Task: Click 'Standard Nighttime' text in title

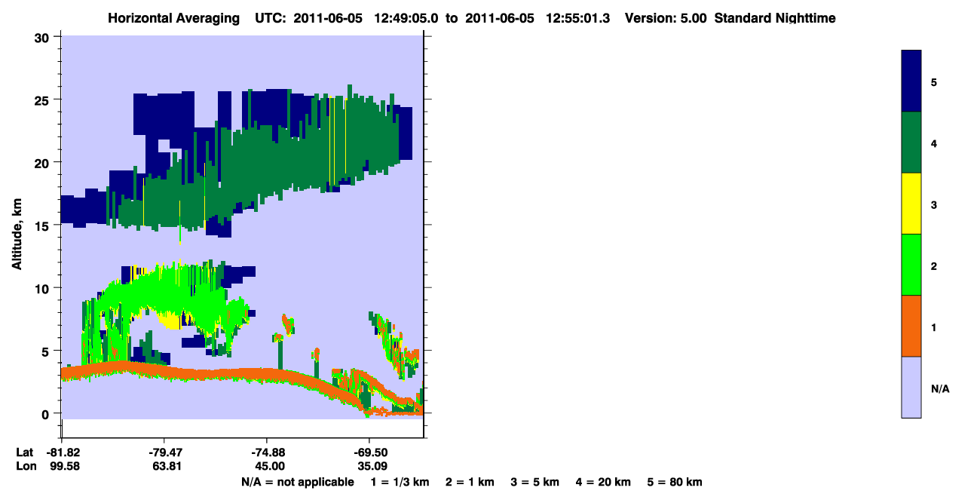Action: [775, 18]
